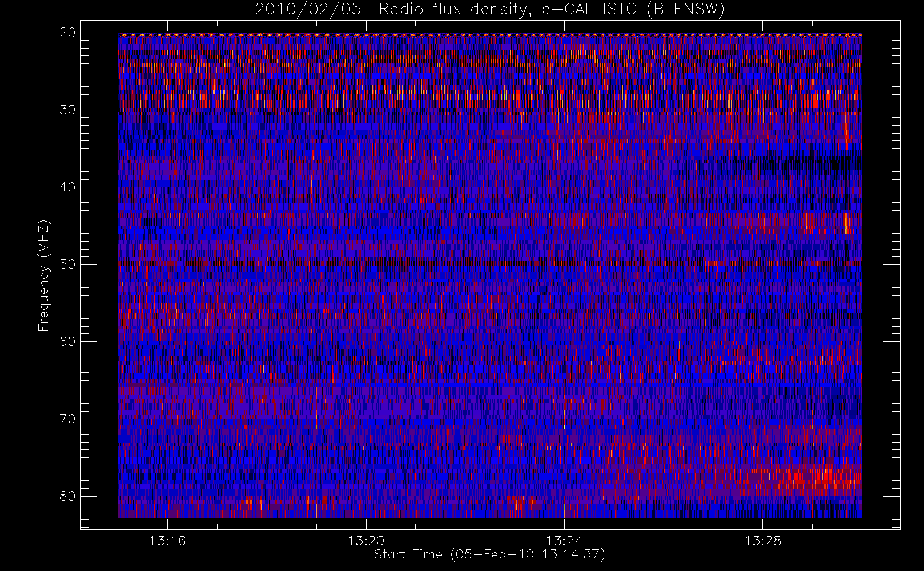This screenshot has width=924, height=571.
Task: Click the 13:24 time tick label
Action: point(564,541)
